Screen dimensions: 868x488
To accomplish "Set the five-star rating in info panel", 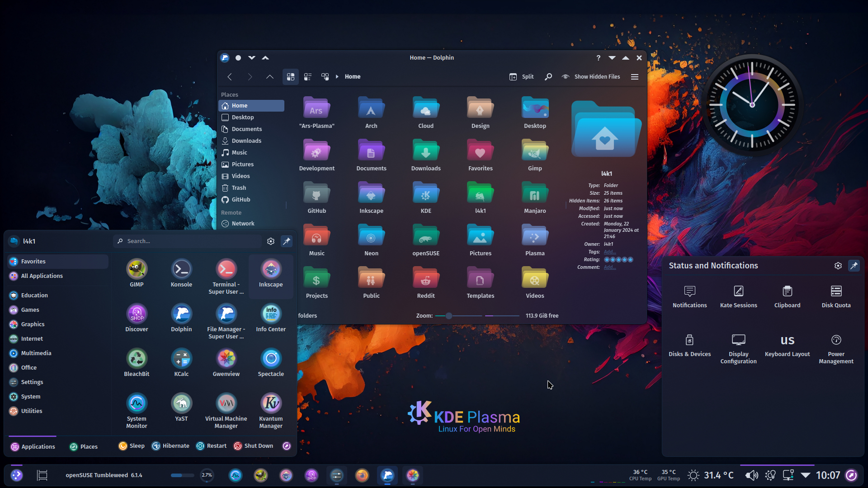I will click(x=618, y=260).
